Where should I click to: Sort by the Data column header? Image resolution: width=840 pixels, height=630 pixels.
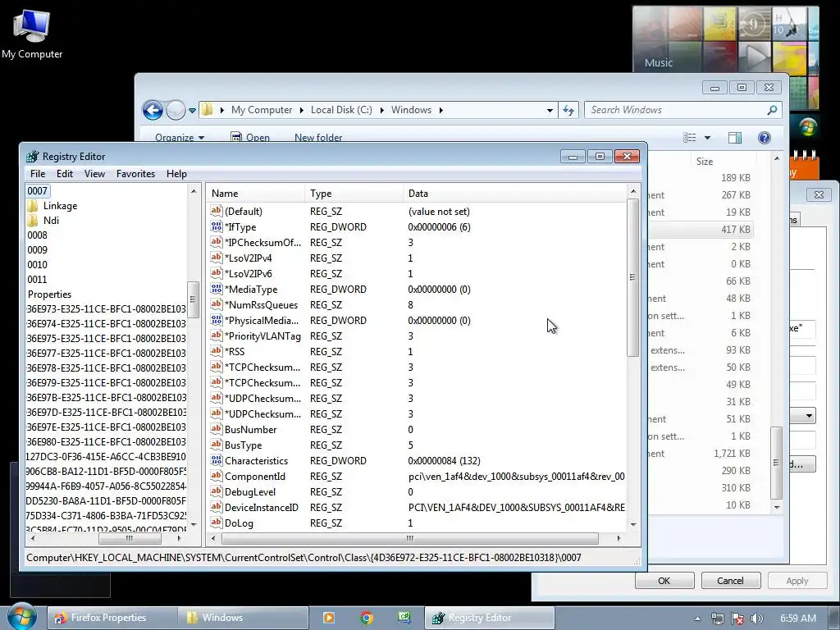click(x=514, y=194)
